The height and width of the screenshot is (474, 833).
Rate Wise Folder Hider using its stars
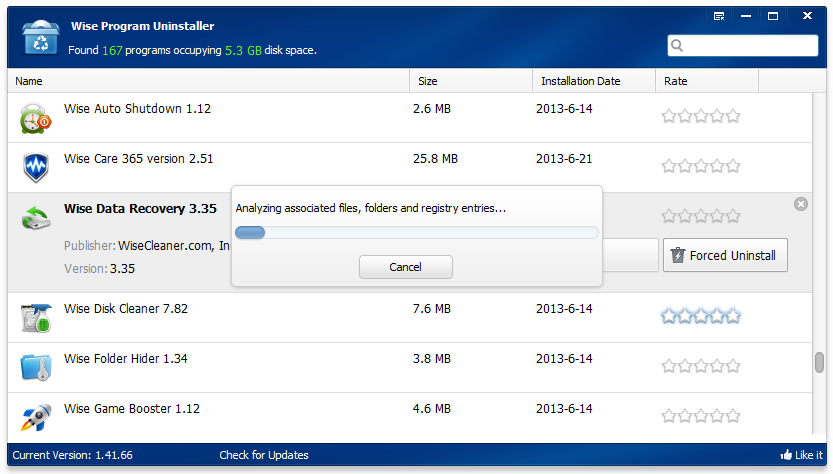[701, 366]
